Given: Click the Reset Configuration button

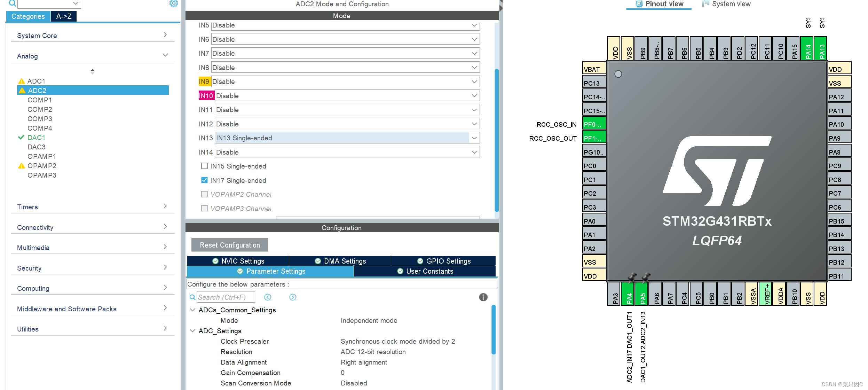Looking at the screenshot, I should point(230,245).
